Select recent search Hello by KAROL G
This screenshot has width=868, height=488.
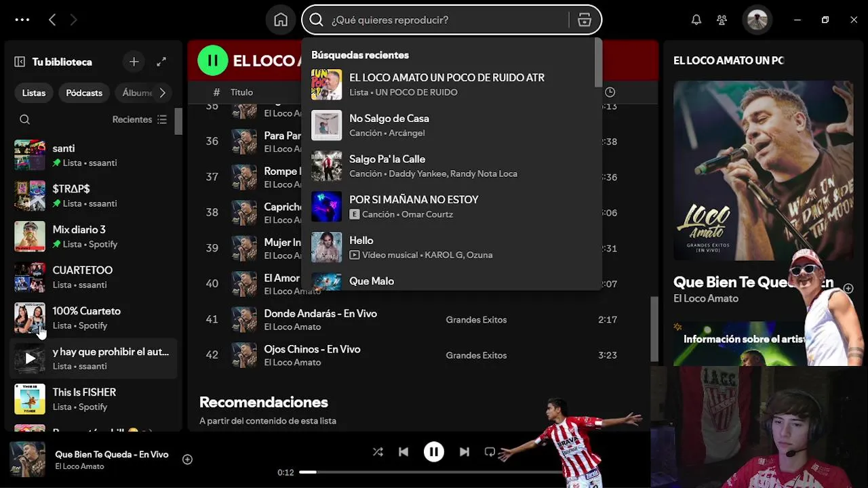click(450, 247)
